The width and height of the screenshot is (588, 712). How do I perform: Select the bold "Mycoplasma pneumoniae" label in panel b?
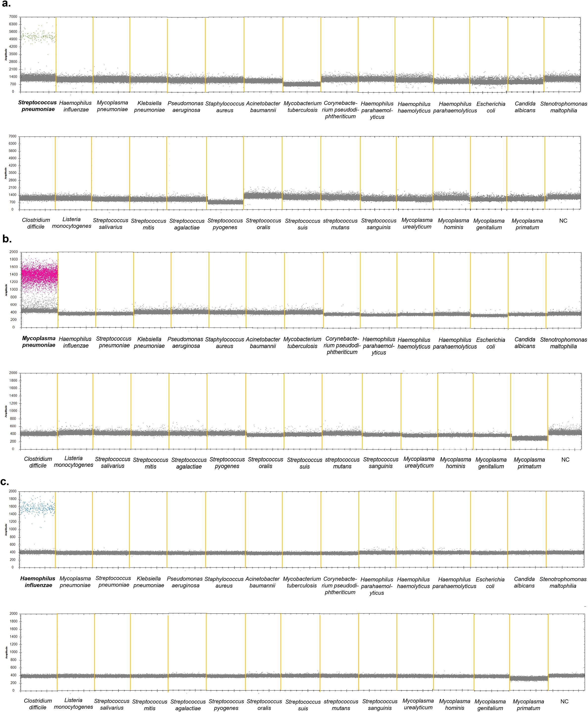[x=39, y=341]
